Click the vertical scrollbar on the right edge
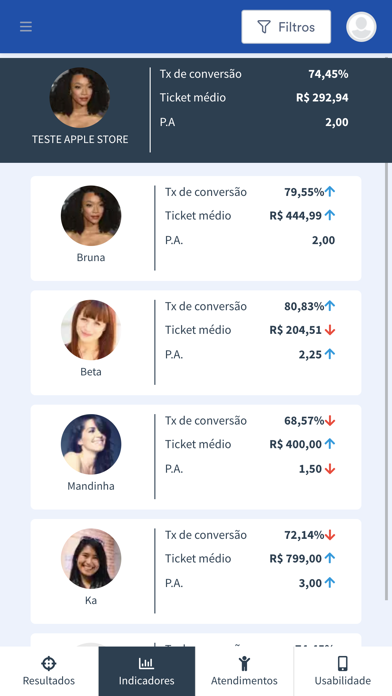 386,382
